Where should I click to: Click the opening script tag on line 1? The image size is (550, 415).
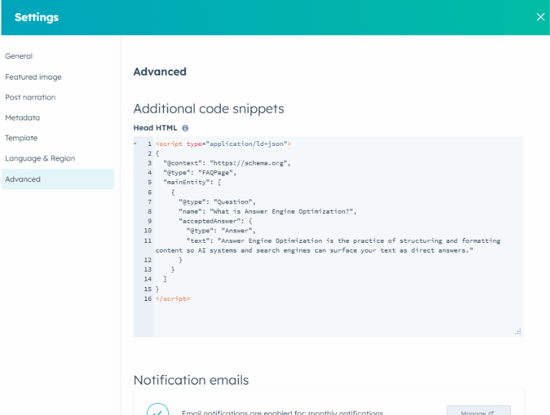pos(223,144)
